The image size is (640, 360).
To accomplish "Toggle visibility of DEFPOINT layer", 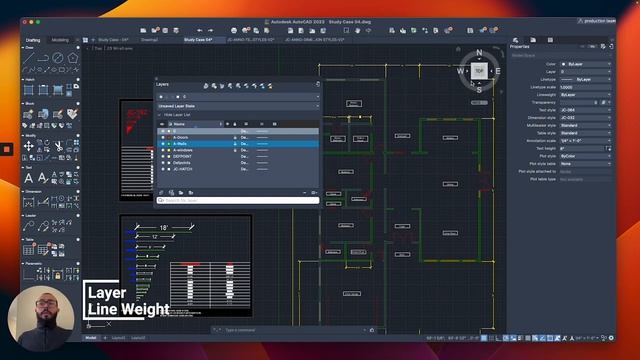I will tap(163, 156).
